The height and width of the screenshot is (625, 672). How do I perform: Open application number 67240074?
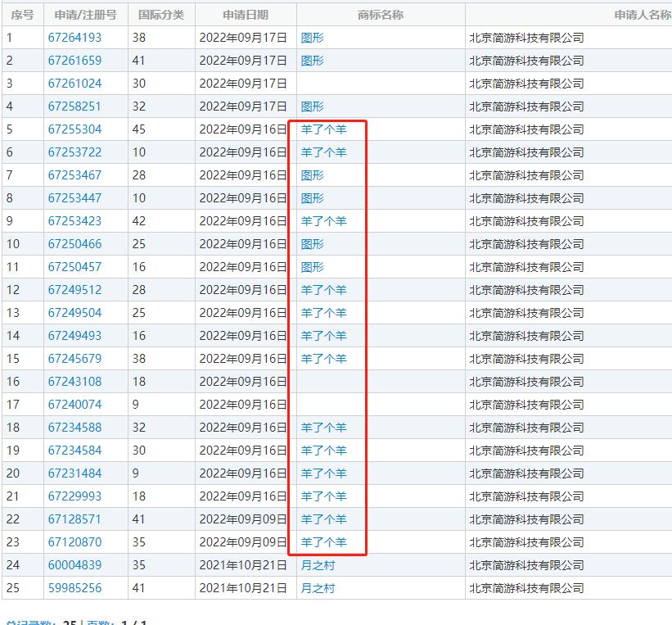tap(74, 405)
